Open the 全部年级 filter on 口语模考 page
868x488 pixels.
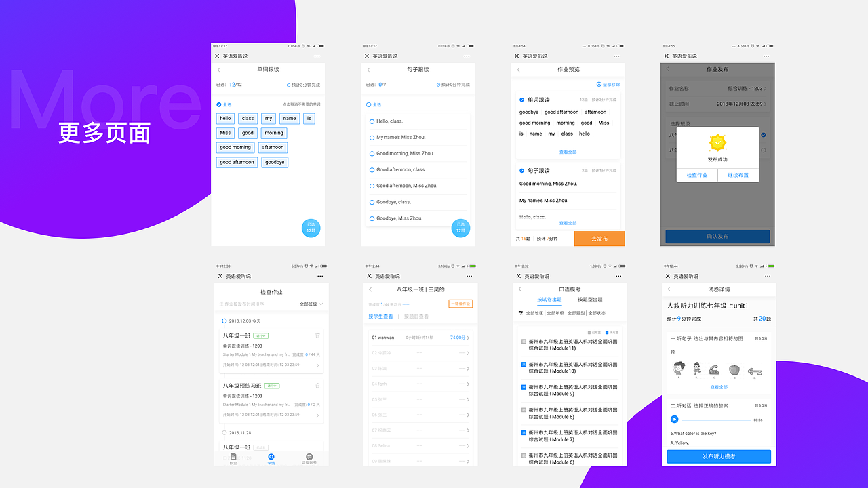[556, 312]
